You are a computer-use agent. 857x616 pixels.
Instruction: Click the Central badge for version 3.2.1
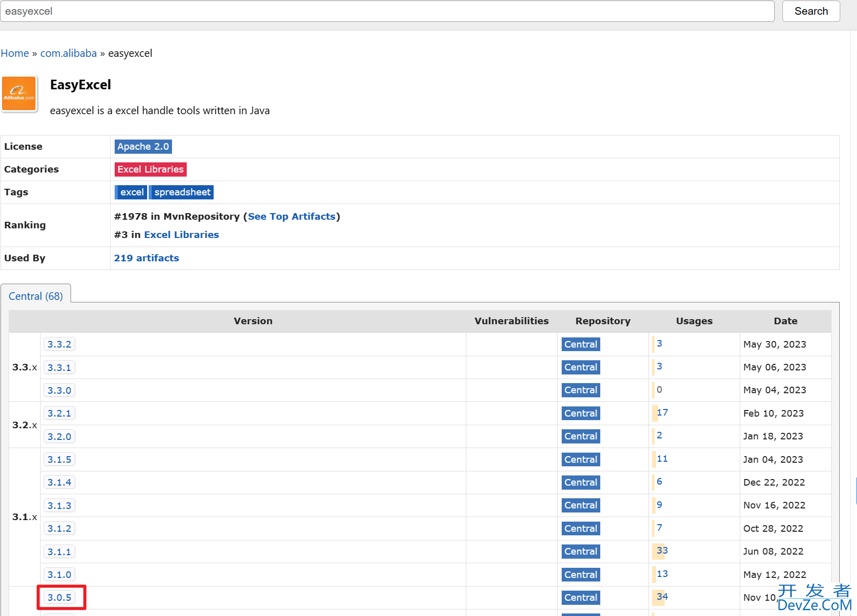click(x=581, y=414)
